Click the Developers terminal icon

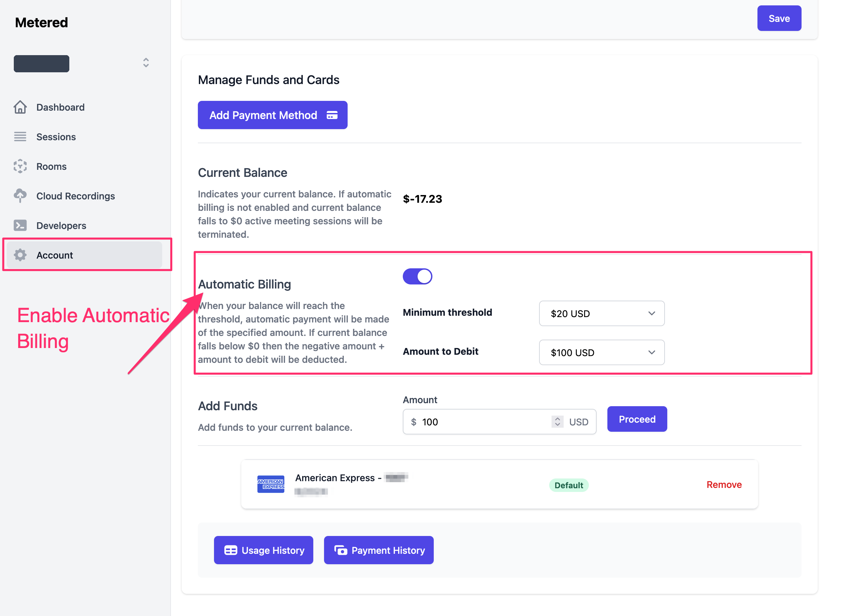[20, 225]
